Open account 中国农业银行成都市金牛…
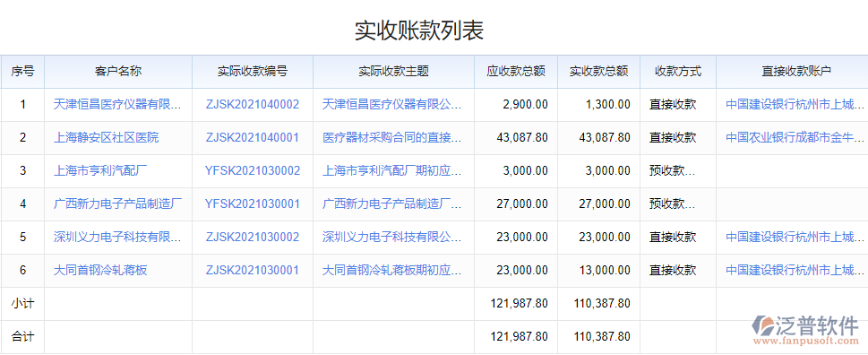This screenshot has height=355, width=868. tap(795, 137)
